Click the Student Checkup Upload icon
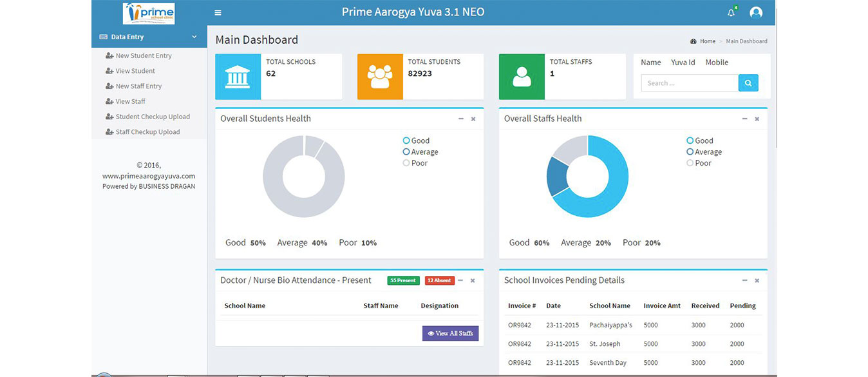 coord(109,117)
